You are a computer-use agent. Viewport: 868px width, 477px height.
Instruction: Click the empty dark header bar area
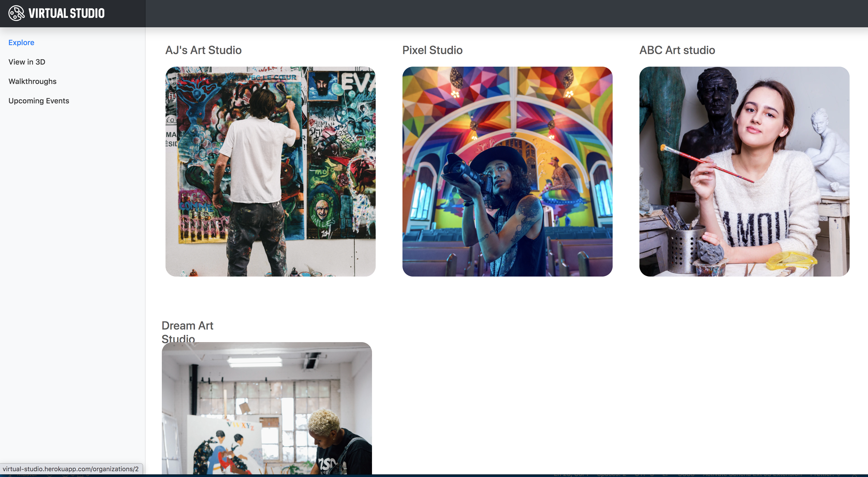pos(505,13)
